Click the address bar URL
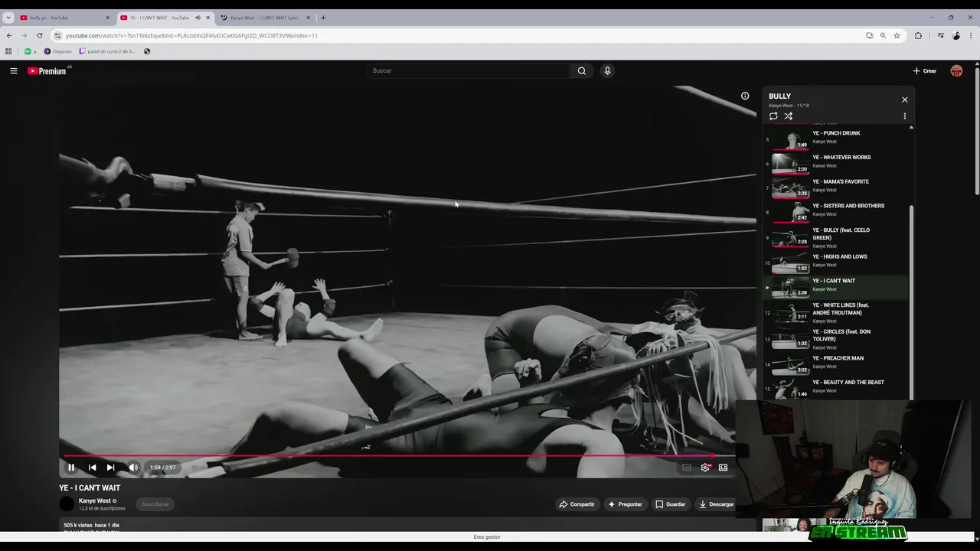 point(191,35)
